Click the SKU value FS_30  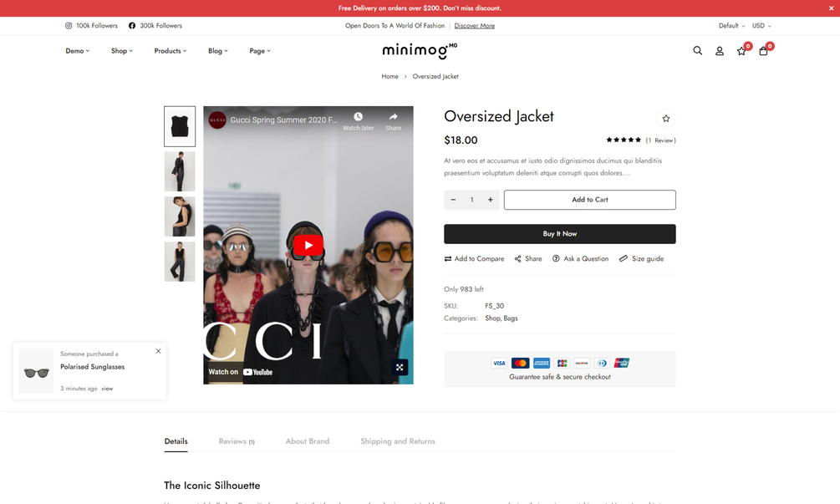495,306
